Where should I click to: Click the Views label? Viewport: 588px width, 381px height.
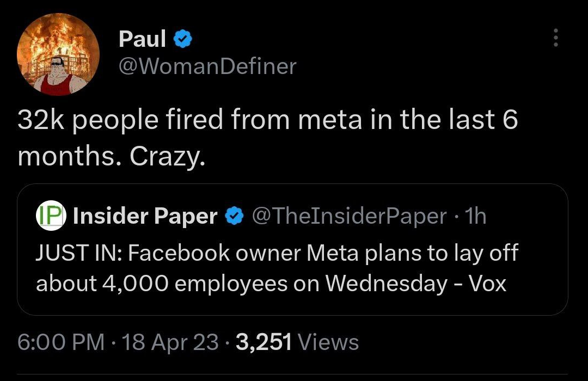(329, 342)
